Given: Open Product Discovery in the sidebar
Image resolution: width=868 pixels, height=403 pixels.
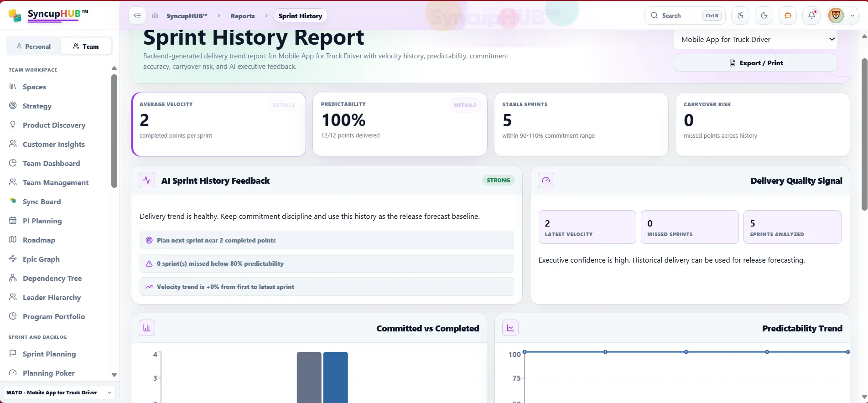Looking at the screenshot, I should pyautogui.click(x=54, y=125).
